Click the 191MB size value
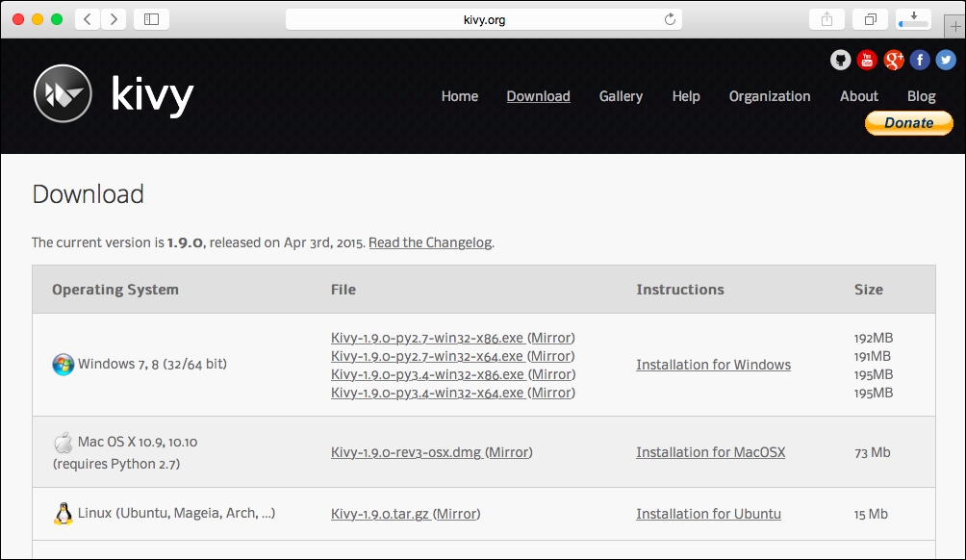 pos(872,356)
